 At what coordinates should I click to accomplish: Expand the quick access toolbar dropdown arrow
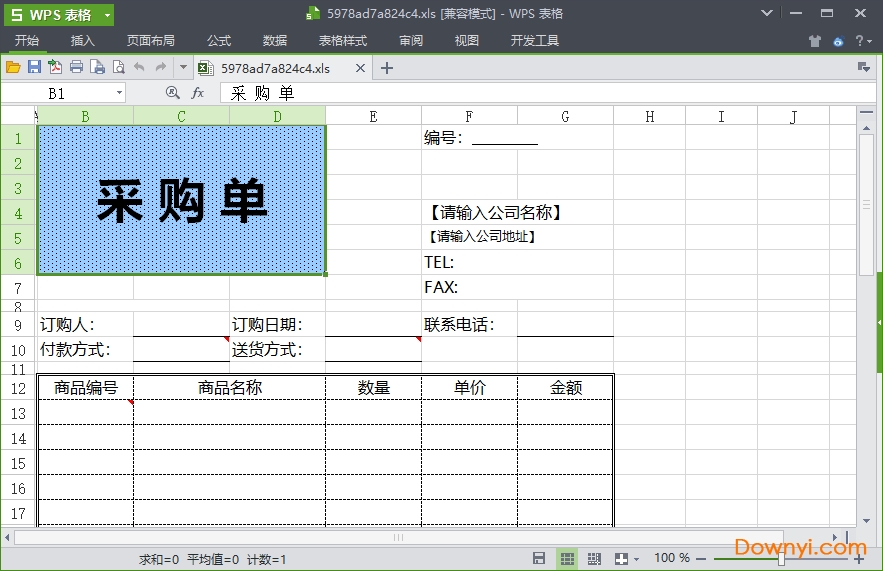(x=183, y=67)
